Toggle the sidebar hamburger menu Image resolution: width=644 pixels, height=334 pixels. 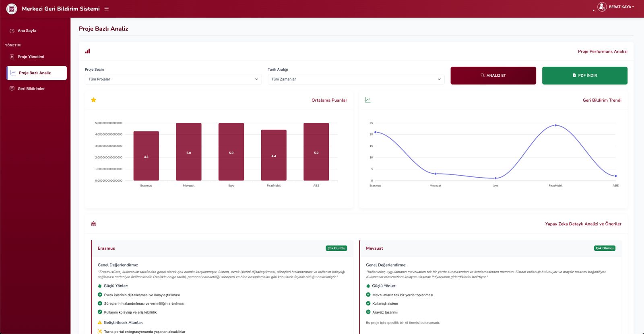pyautogui.click(x=107, y=8)
